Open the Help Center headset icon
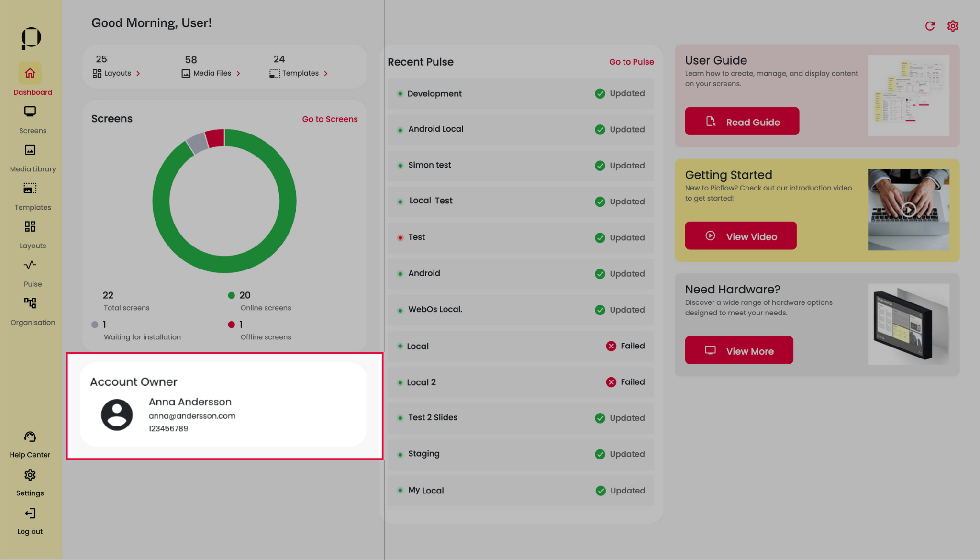The width and height of the screenshot is (980, 560). 30,437
